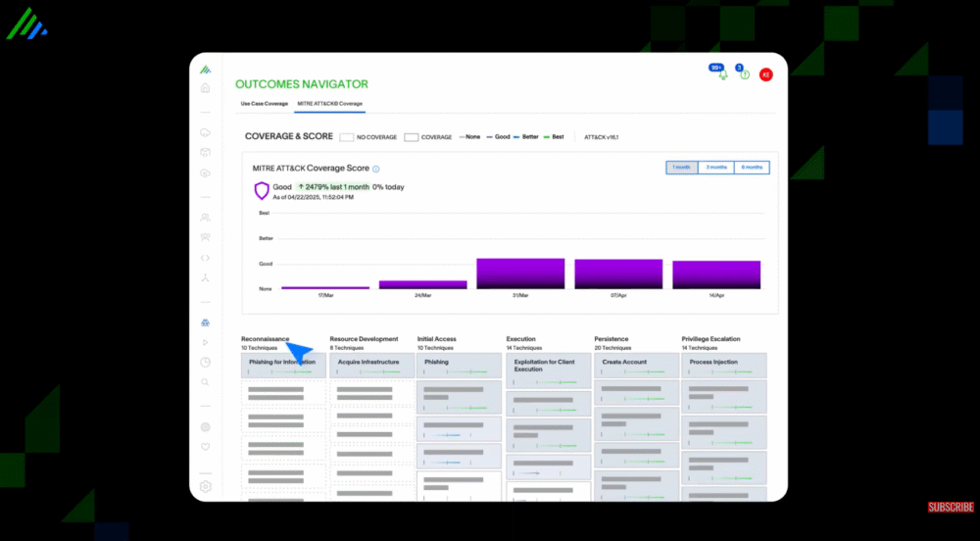Screen dimensions: 980x541
Task: Click the NO COVERAGE legend box
Action: pos(346,137)
